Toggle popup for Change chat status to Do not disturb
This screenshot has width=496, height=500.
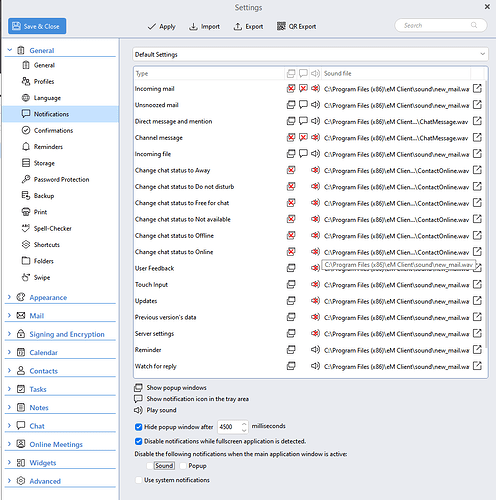[291, 187]
